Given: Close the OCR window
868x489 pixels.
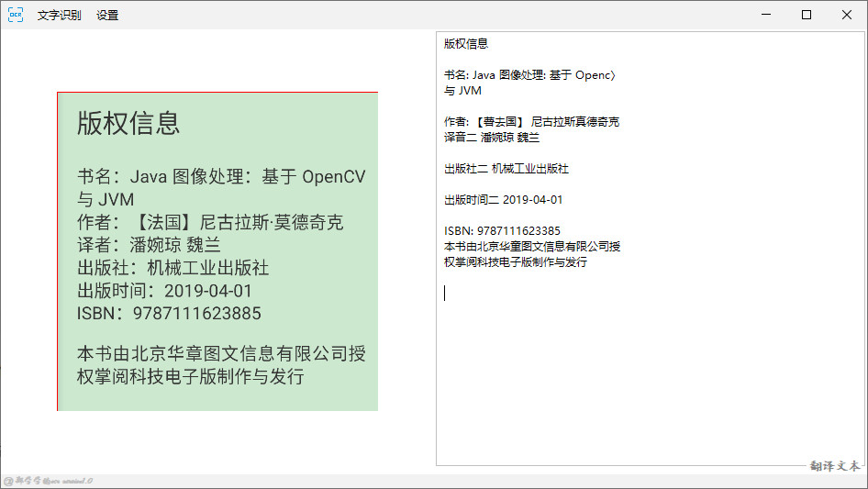Looking at the screenshot, I should (x=847, y=15).
